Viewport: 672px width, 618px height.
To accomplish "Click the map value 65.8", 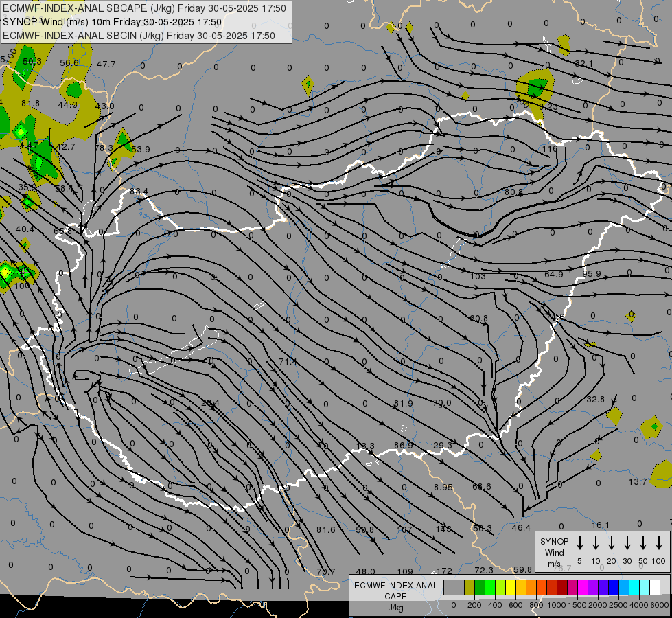I will pyautogui.click(x=62, y=231).
